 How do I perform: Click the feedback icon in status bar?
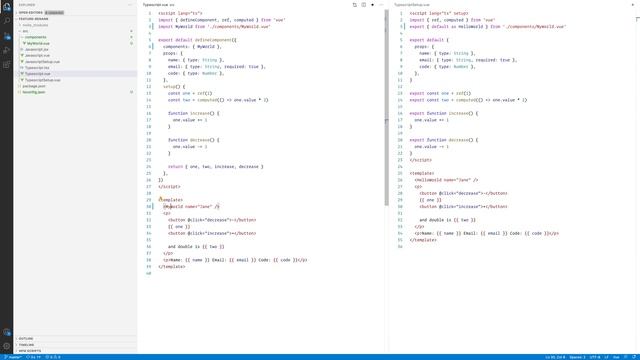pyautogui.click(x=625, y=357)
